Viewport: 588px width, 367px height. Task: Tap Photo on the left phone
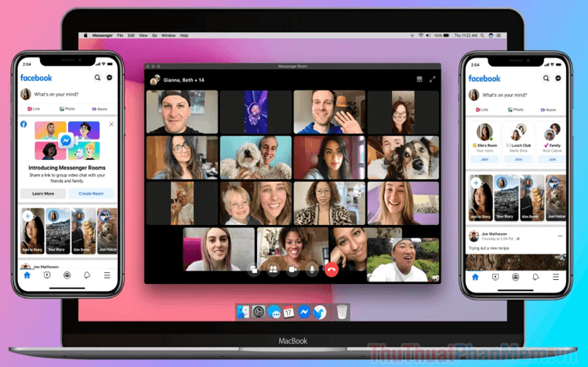click(67, 109)
